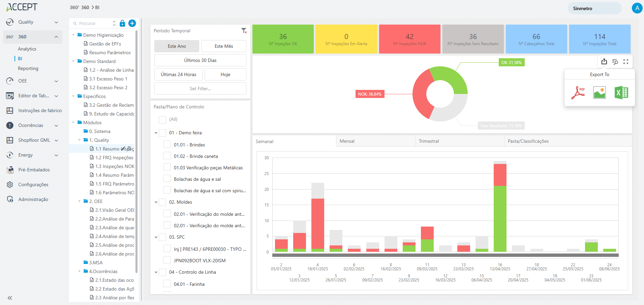644x305 pixels.
Task: Click the Últimas 24 Horas button
Action: click(178, 74)
